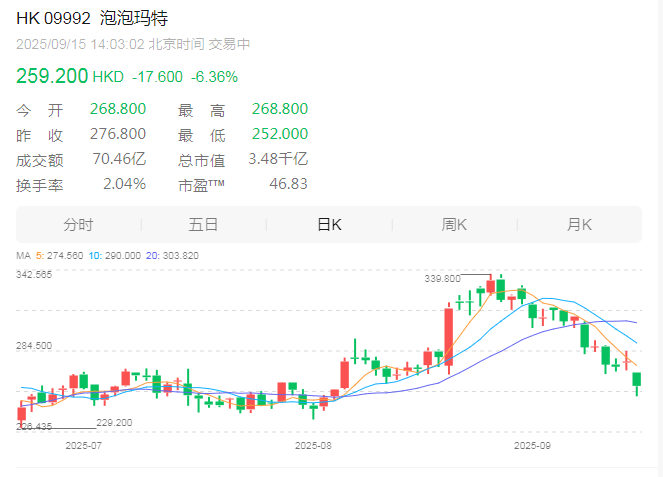Click the 339.800 high price annotation
The width and height of the screenshot is (663, 477).
pos(442,279)
